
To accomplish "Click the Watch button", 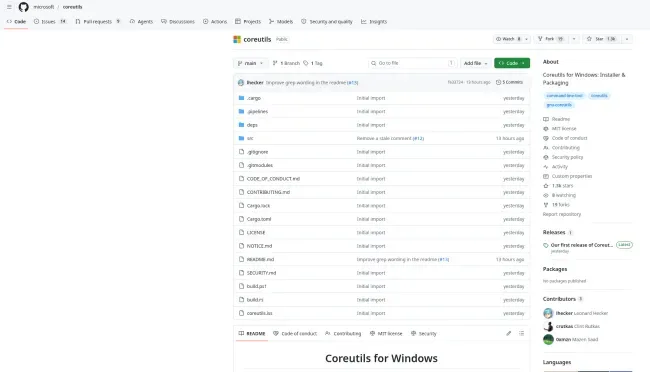I will click(508, 39).
